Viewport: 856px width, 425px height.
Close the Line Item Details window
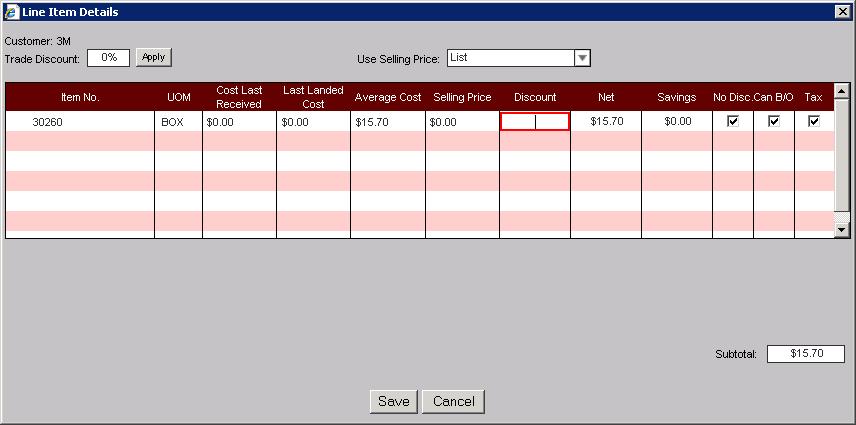(842, 11)
